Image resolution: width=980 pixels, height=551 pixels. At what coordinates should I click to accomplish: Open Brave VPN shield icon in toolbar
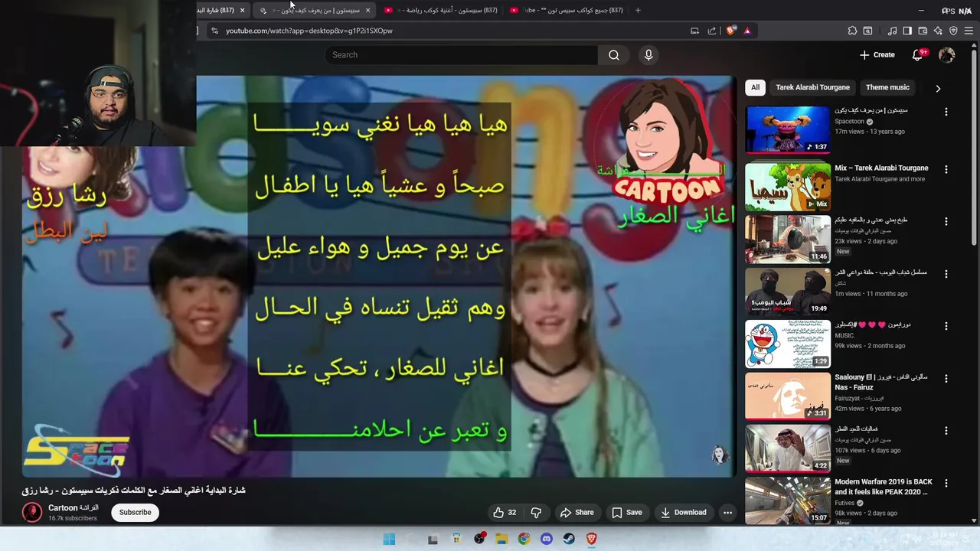coord(953,31)
